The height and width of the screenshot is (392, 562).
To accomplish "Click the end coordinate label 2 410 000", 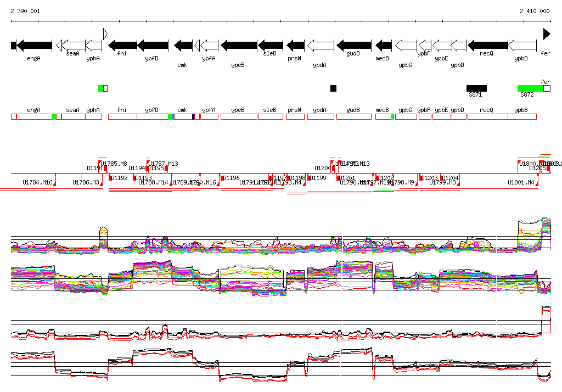I will pos(535,11).
